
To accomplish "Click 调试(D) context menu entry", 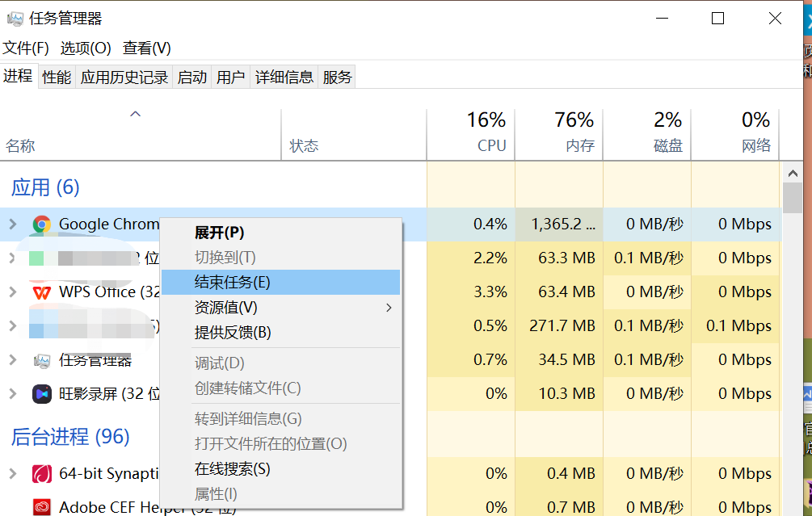I will pos(280,363).
